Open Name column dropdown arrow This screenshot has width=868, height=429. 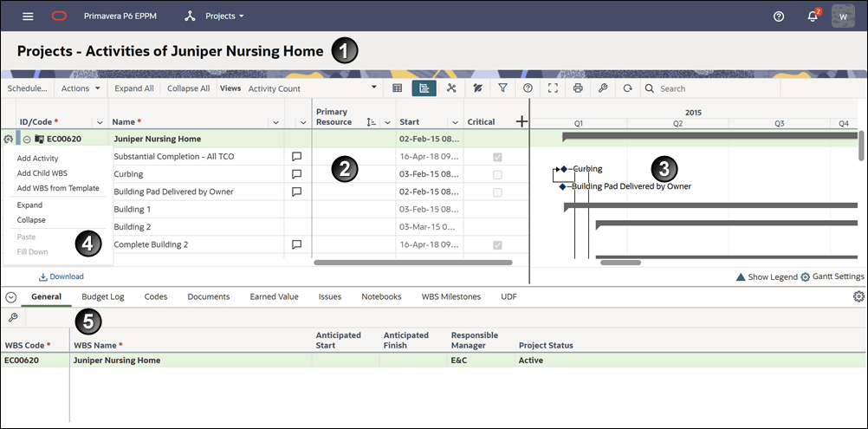pos(275,122)
